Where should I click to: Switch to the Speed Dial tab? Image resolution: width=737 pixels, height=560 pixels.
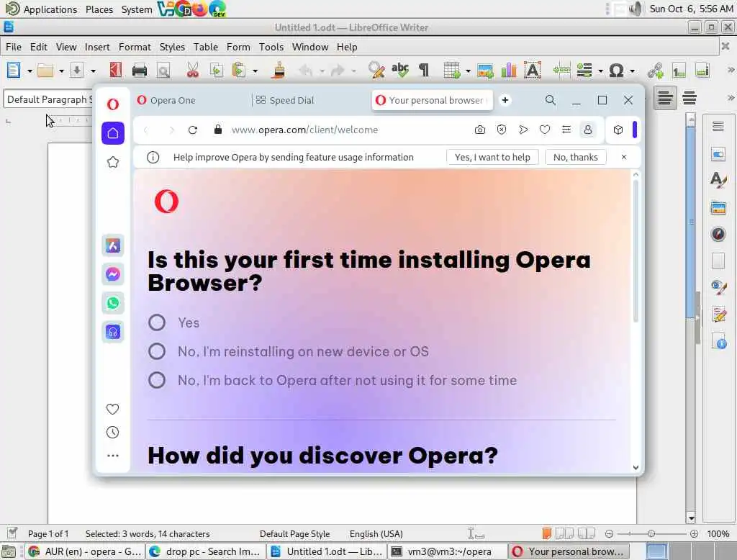310,100
